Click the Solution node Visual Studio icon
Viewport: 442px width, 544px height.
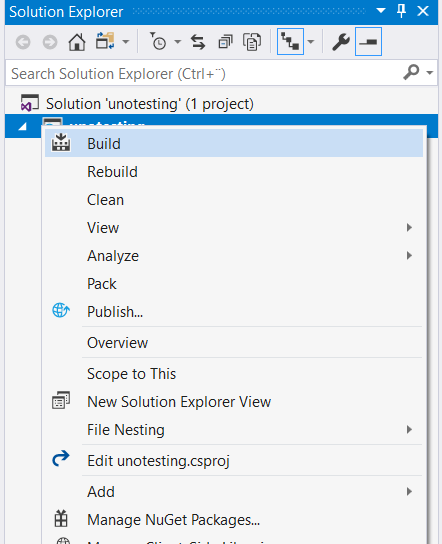(29, 103)
